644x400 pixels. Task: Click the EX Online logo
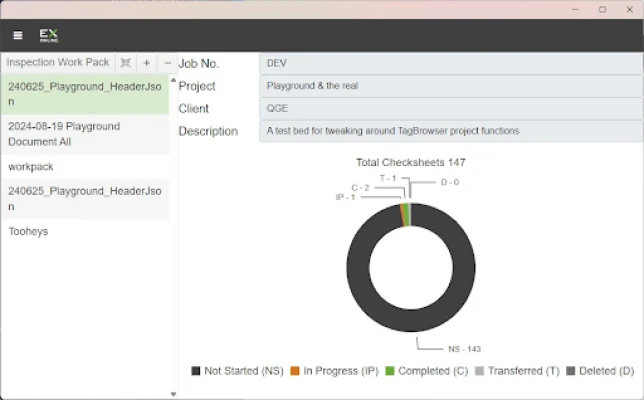[48, 35]
